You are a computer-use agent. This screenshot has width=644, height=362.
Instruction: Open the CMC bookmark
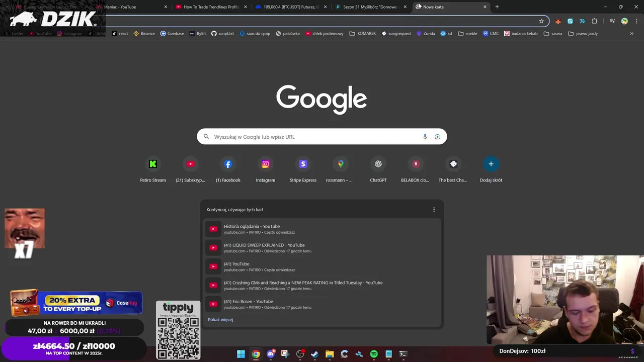491,34
